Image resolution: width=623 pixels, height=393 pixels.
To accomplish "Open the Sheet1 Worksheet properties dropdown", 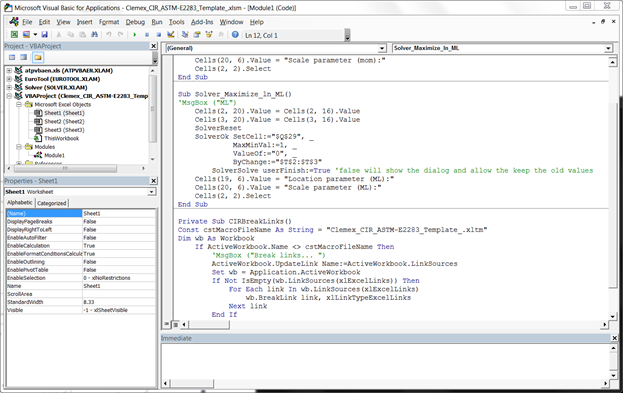I will coord(151,192).
